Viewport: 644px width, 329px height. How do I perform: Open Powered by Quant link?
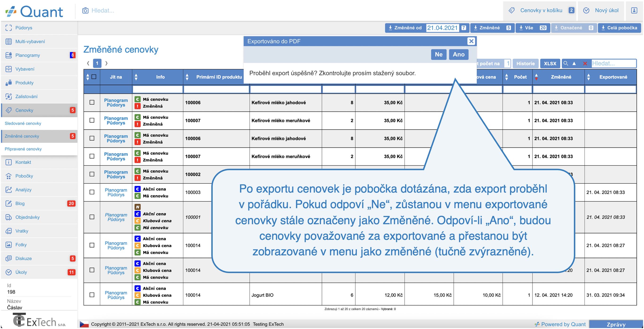coord(560,324)
